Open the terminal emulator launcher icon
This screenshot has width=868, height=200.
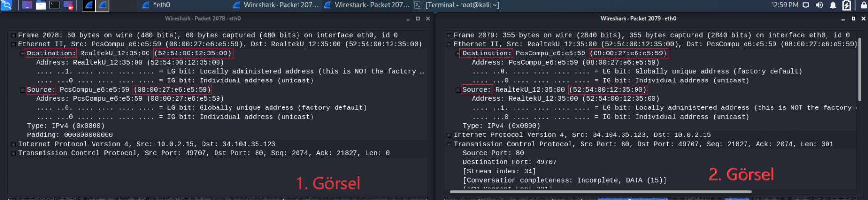(x=54, y=5)
